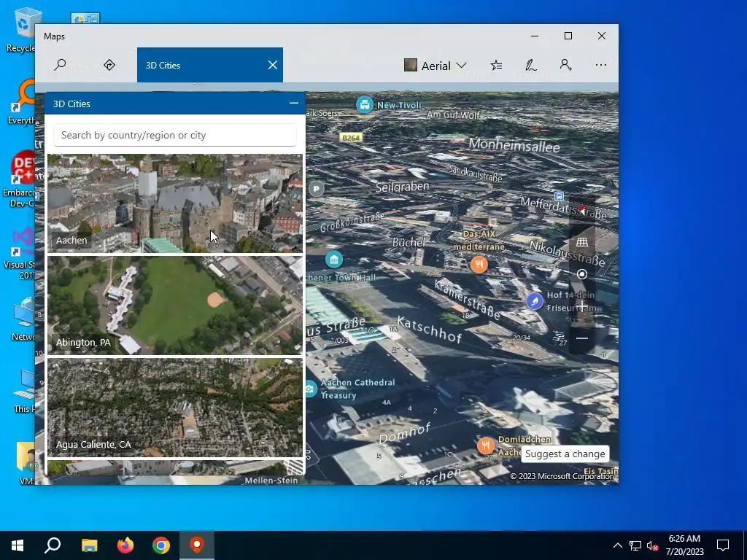
Task: Select the parking P marker
Action: point(316,189)
